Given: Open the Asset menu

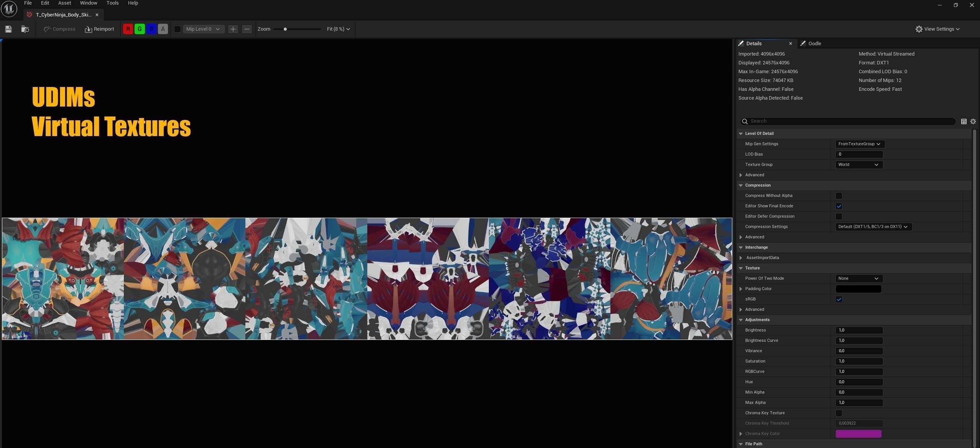Looking at the screenshot, I should tap(64, 3).
